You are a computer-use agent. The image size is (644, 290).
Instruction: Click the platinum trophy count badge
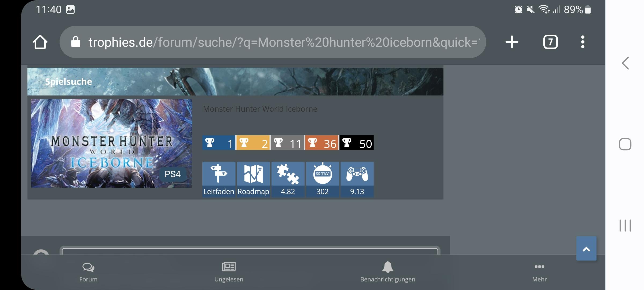(x=219, y=143)
